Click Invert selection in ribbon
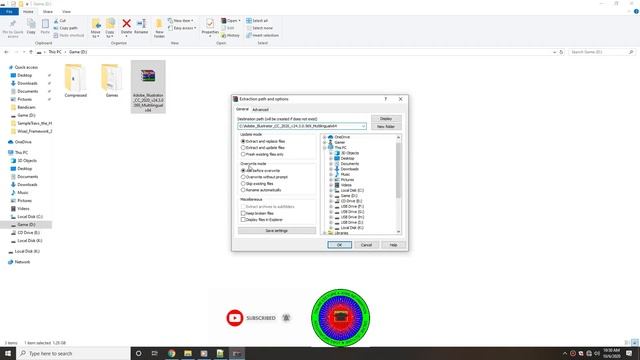 (262, 36)
